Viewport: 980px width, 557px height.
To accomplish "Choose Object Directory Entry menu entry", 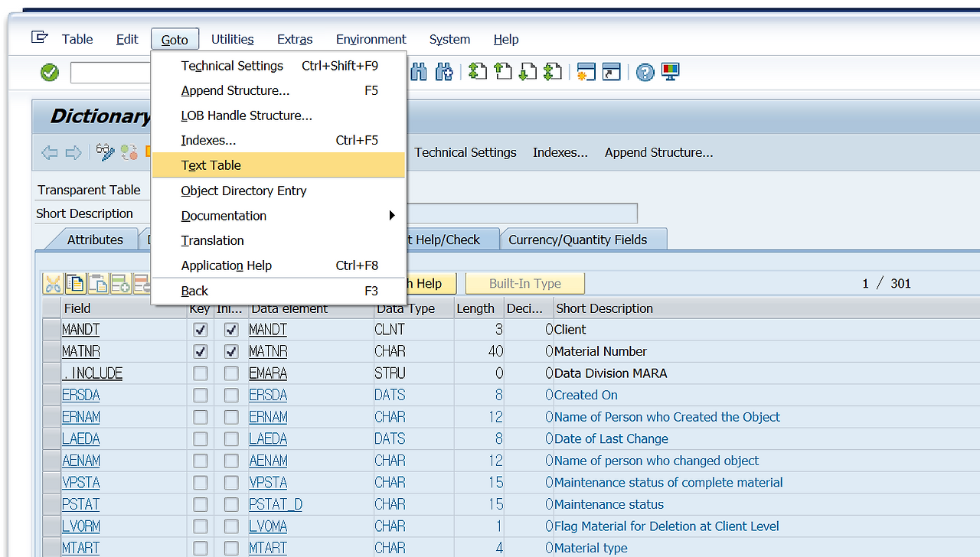I will (279, 191).
